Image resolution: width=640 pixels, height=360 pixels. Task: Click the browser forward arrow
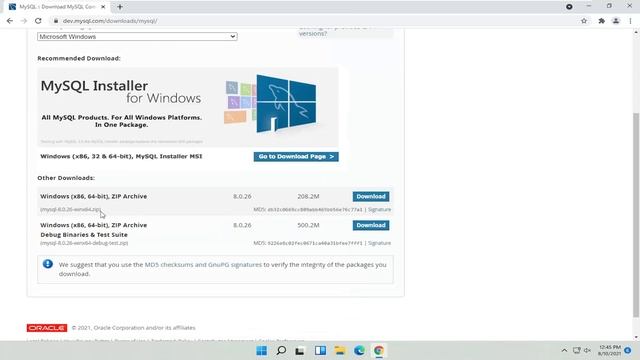[24, 21]
